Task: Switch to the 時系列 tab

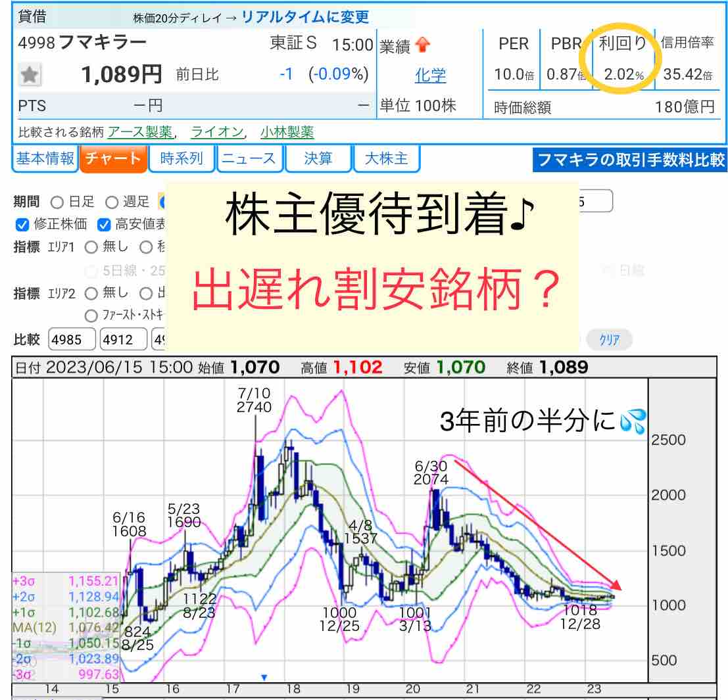Action: (x=182, y=158)
